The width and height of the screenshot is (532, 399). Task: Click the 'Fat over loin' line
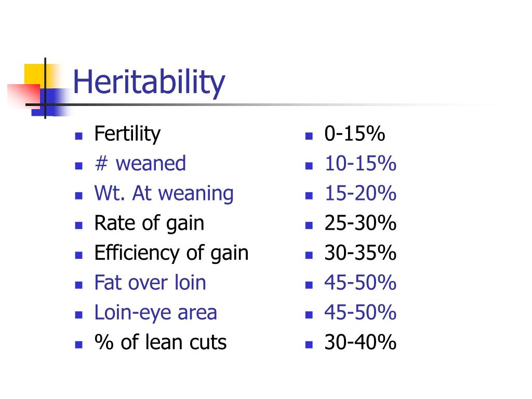click(150, 283)
